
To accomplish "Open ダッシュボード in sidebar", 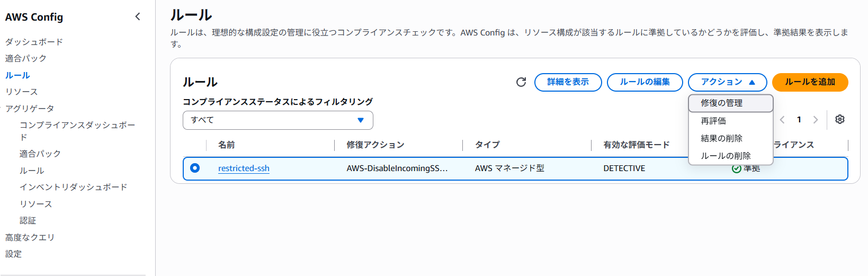I will point(34,42).
